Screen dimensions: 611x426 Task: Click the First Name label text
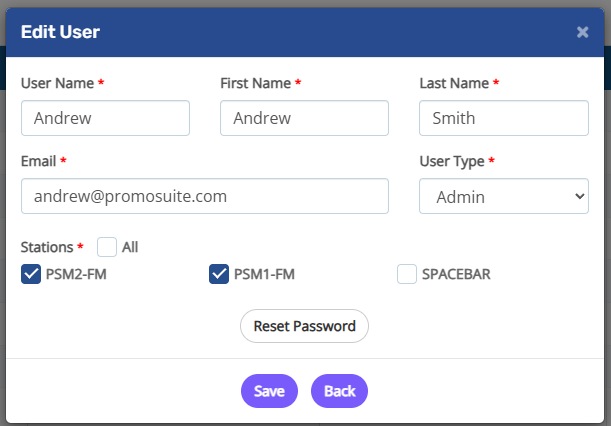click(256, 83)
